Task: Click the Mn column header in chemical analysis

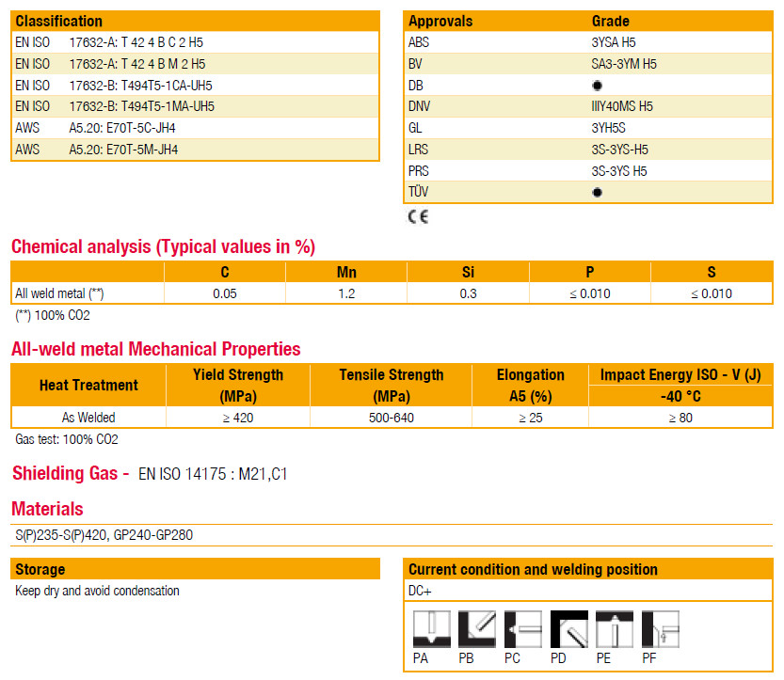Action: [346, 272]
